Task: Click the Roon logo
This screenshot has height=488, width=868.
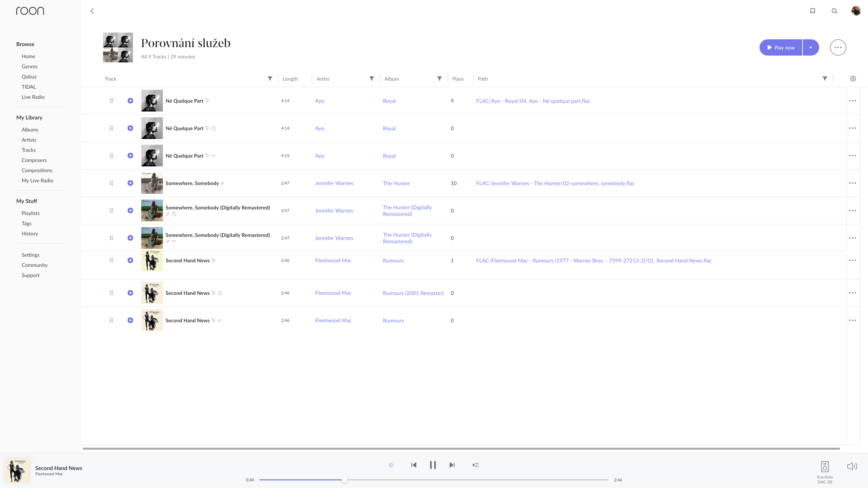Action: [x=30, y=11]
